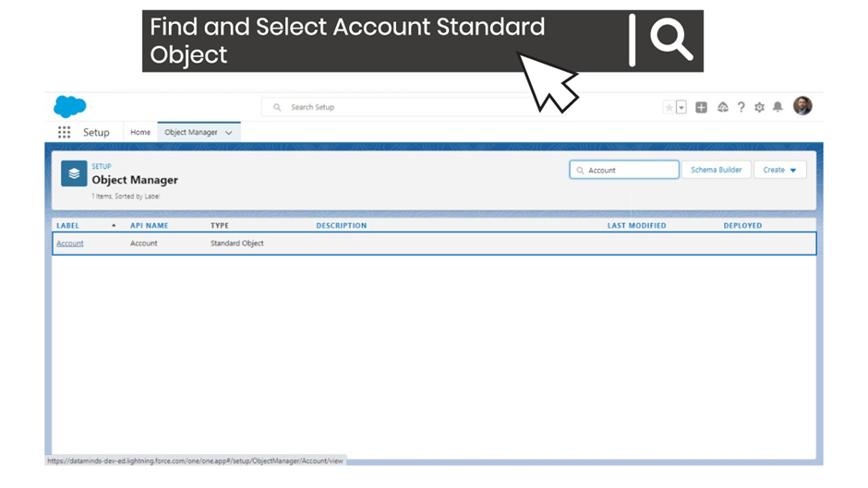Click the DEPLOYED column header
This screenshot has height=488, width=868.
[742, 226]
